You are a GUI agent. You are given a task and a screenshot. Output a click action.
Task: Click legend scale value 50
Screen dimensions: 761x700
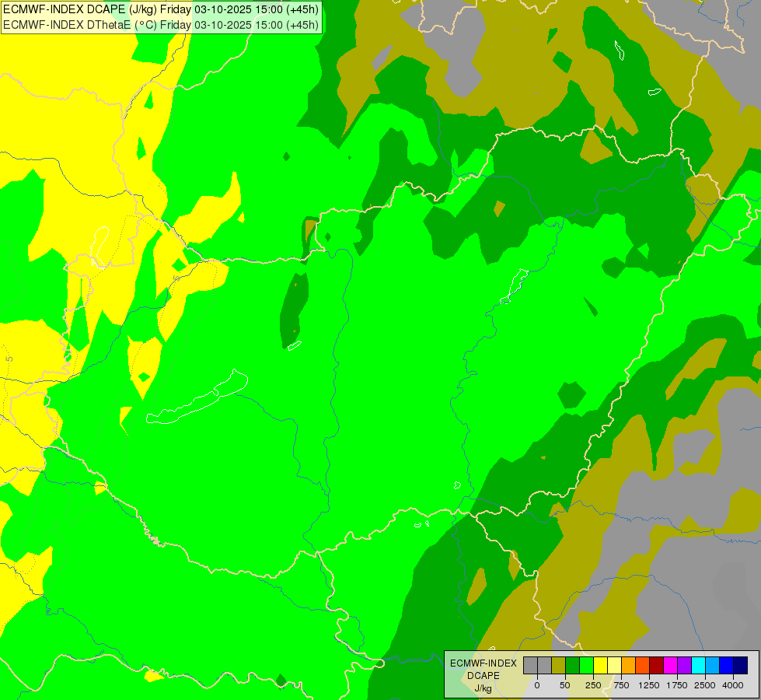pyautogui.click(x=565, y=685)
